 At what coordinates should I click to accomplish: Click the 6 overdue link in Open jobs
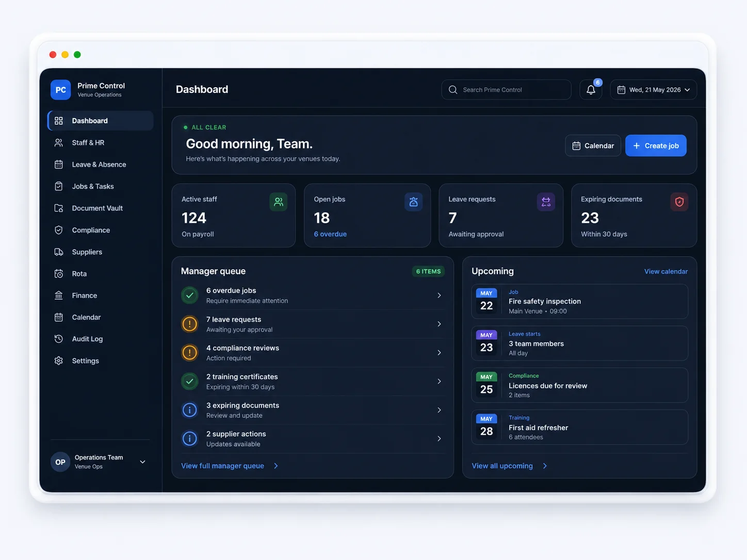pyautogui.click(x=330, y=234)
